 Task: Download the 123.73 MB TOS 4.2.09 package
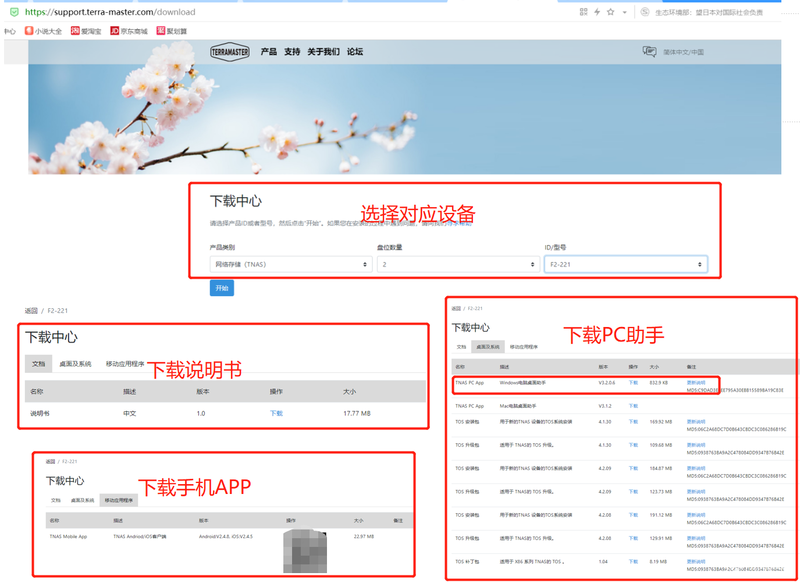tap(633, 492)
